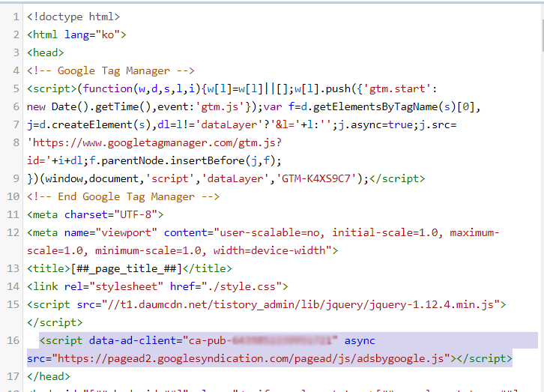Click line number 12 in the gutter

pos(13,233)
